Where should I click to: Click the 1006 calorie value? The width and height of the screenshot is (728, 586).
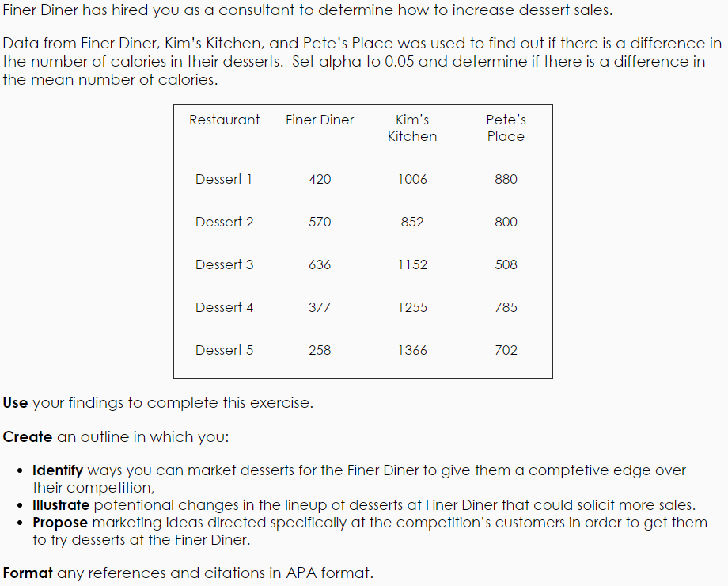coord(412,179)
